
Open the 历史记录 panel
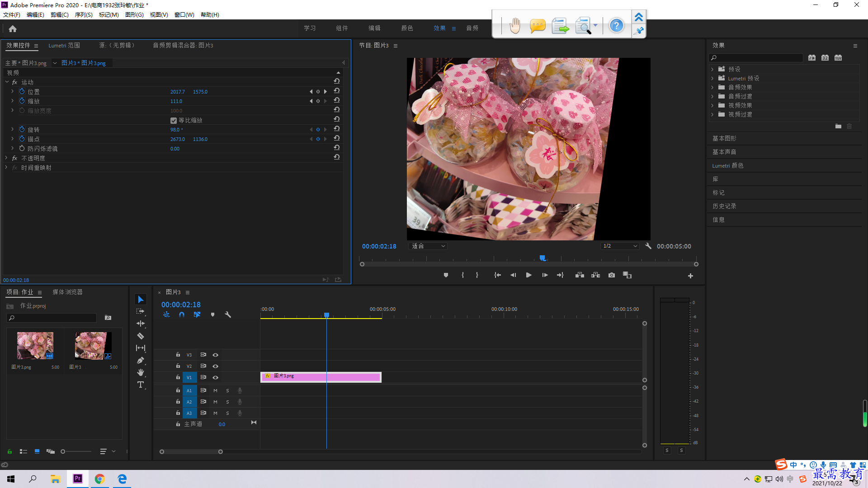click(x=724, y=206)
